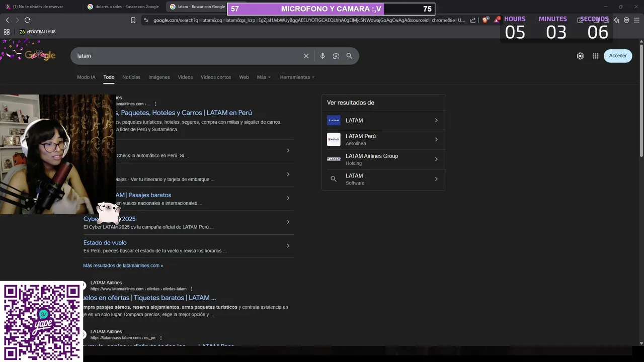Open the Brave VPN shield icon
The width and height of the screenshot is (644, 362).
pyautogui.click(x=626, y=20)
